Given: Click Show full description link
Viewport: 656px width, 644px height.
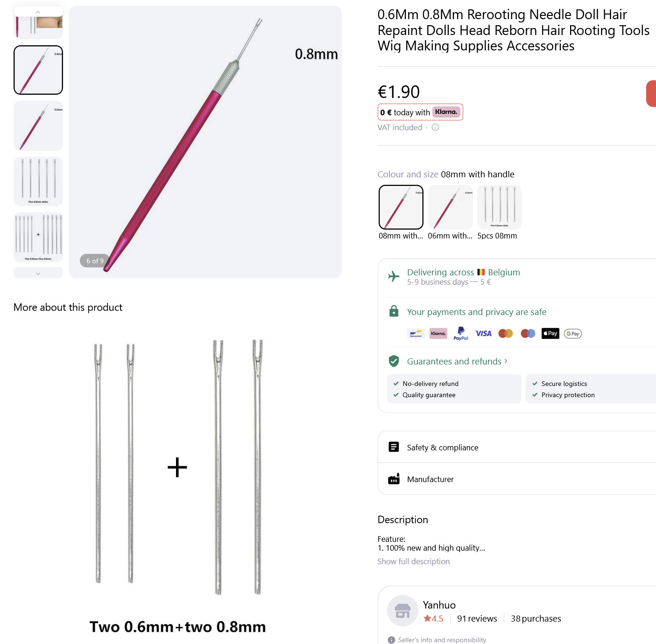Looking at the screenshot, I should click(x=413, y=561).
